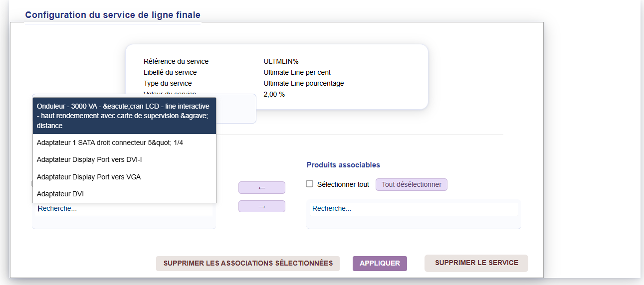Choose the Adaptateur DVI entry
Screen dimensions: 644x285
pyautogui.click(x=124, y=194)
